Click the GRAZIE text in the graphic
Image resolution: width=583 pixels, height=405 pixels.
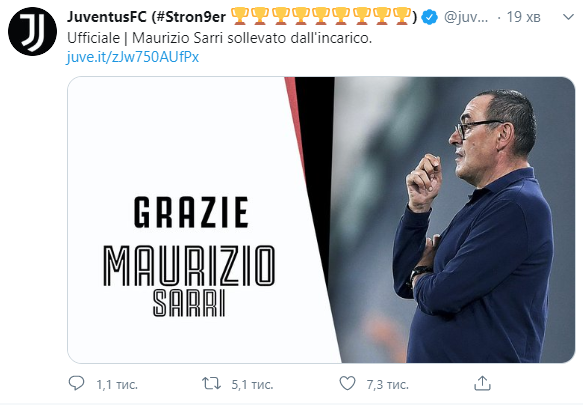tap(191, 212)
